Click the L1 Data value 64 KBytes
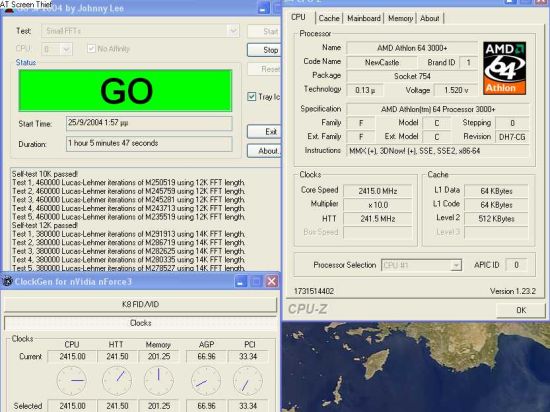The image size is (550, 412). click(x=496, y=191)
